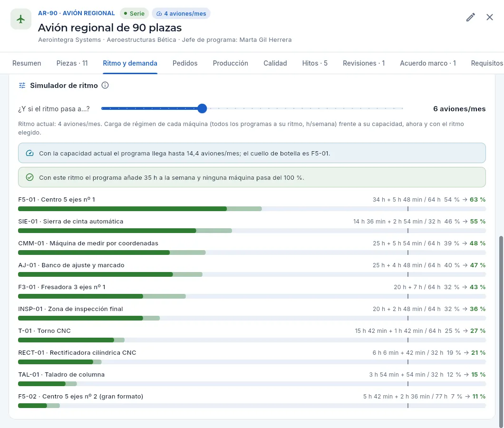This screenshot has width=504, height=428.
Task: Click the green checkmark icon in rhythm notice
Action: 29,177
